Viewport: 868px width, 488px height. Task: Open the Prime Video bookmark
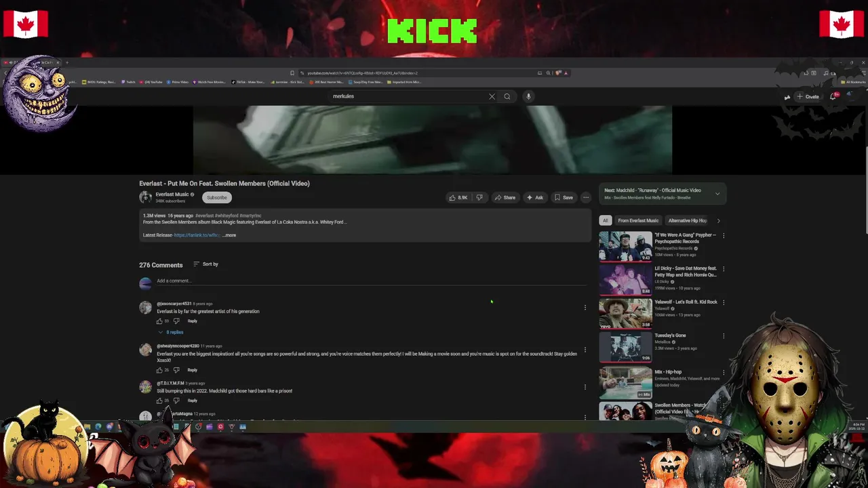[178, 82]
